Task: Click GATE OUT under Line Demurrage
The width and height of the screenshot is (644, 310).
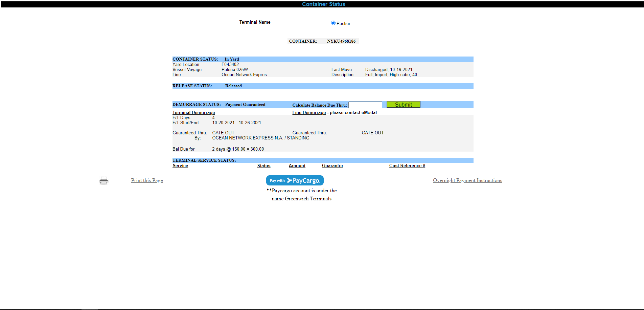Action: (373, 133)
